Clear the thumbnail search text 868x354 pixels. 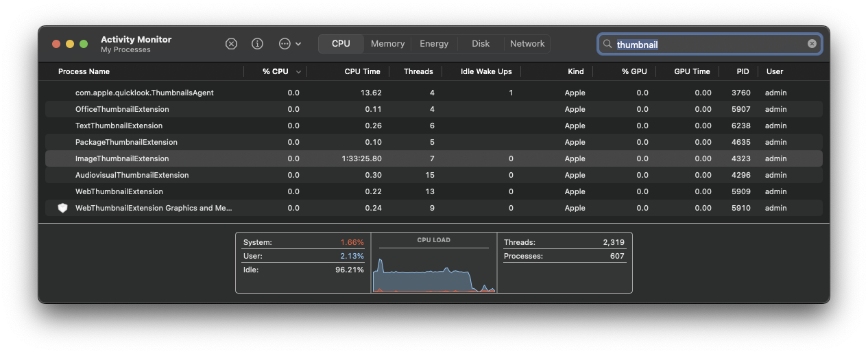(812, 44)
